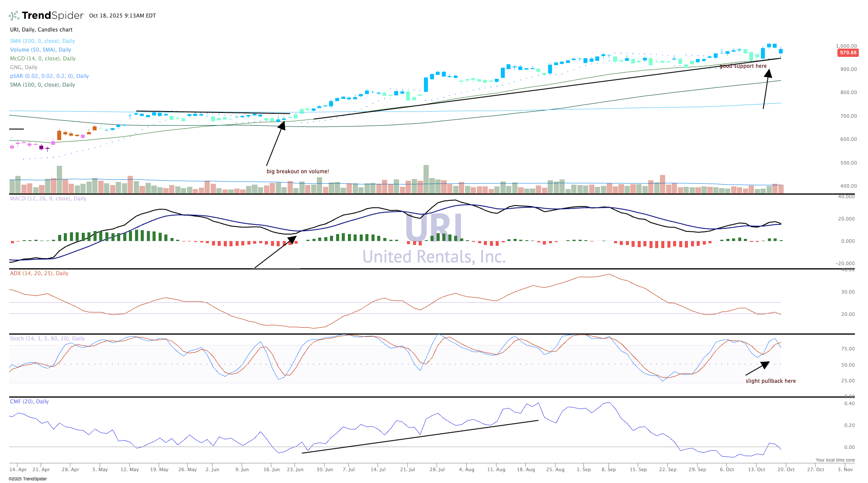Viewport: 868px width, 483px height.
Task: Click the SMA (100, 0, close) legend entry
Action: 42,85
